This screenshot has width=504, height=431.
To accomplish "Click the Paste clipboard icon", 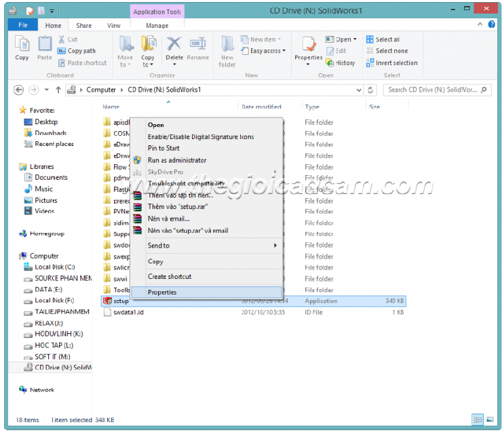I will point(45,44).
